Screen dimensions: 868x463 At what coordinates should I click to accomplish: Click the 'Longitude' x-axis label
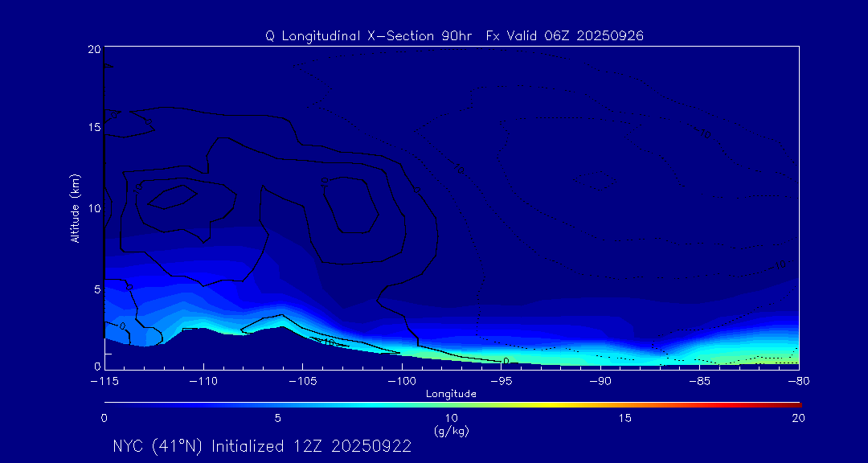[451, 394]
